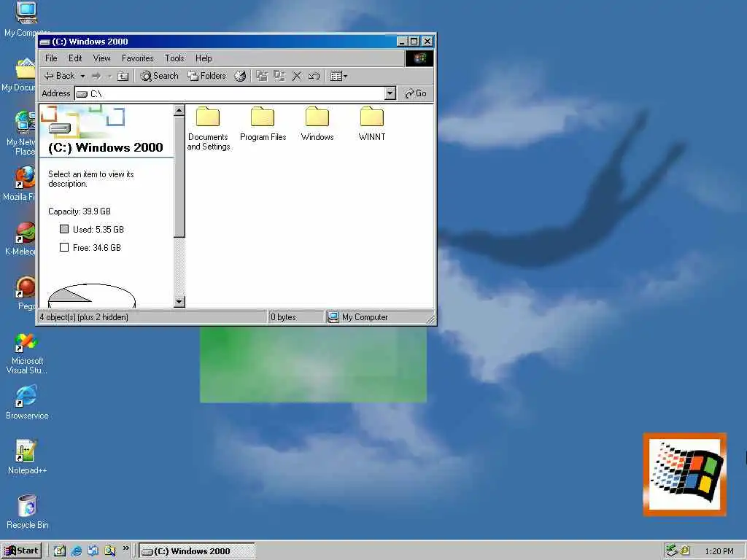Click the Windows flag logo in the menu bar
This screenshot has height=560, width=747.
[x=419, y=58]
